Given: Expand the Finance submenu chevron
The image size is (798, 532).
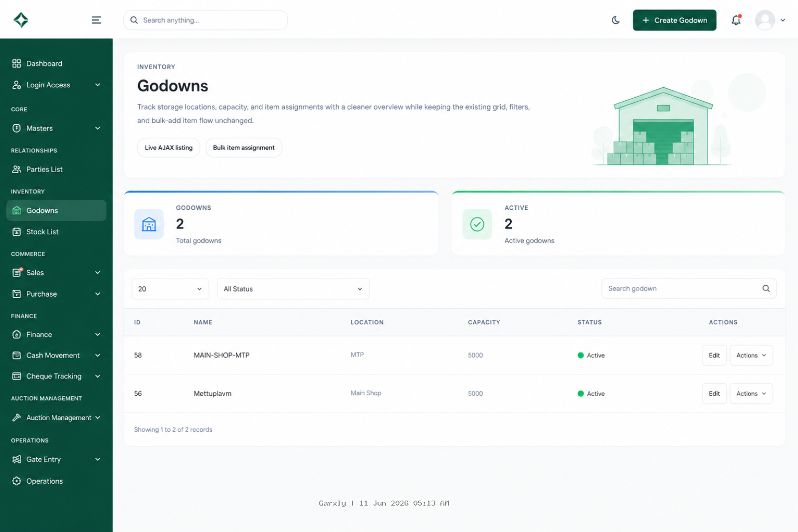Looking at the screenshot, I should [98, 335].
